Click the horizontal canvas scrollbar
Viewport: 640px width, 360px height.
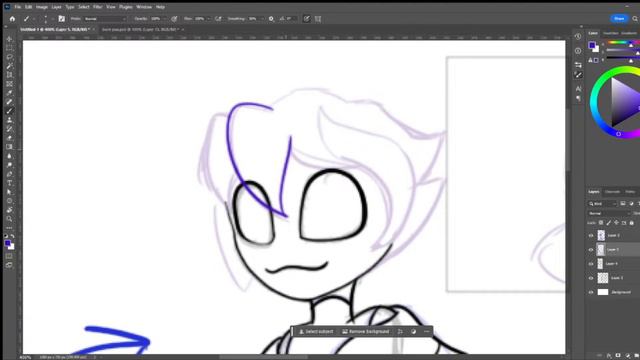click(263, 357)
